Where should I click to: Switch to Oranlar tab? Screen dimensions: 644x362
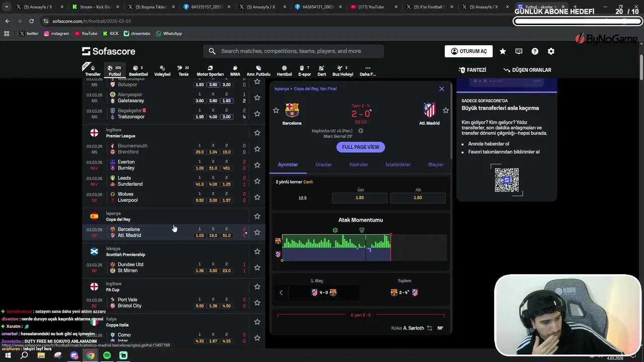coord(324,164)
